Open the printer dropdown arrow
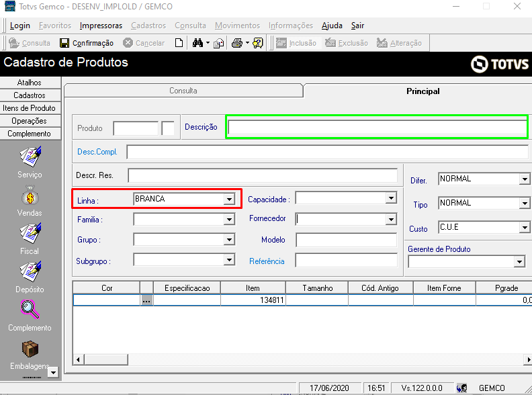The width and height of the screenshot is (532, 395). (x=247, y=43)
